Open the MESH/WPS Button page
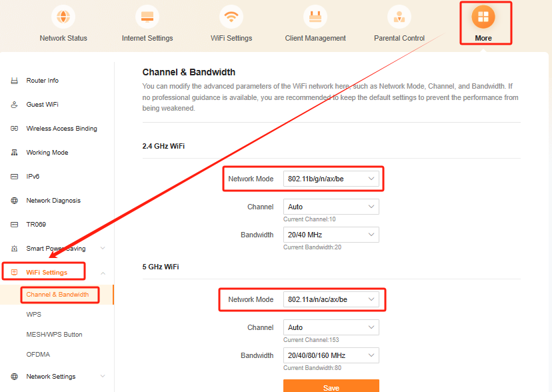 pos(54,334)
